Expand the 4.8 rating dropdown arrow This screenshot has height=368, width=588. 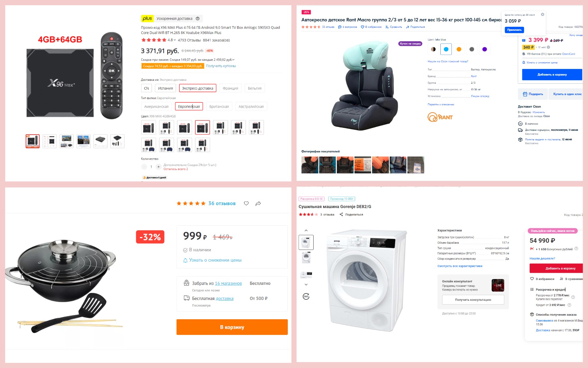click(x=175, y=40)
